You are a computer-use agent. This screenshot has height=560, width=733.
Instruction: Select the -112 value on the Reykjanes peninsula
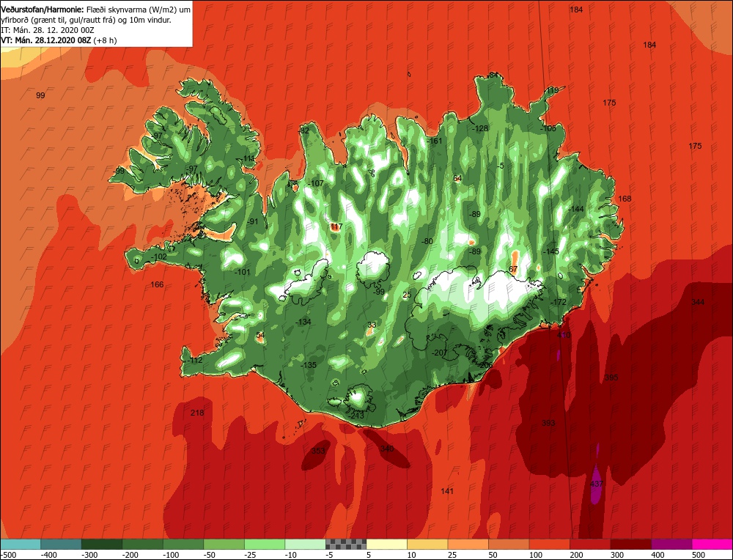coord(195,361)
